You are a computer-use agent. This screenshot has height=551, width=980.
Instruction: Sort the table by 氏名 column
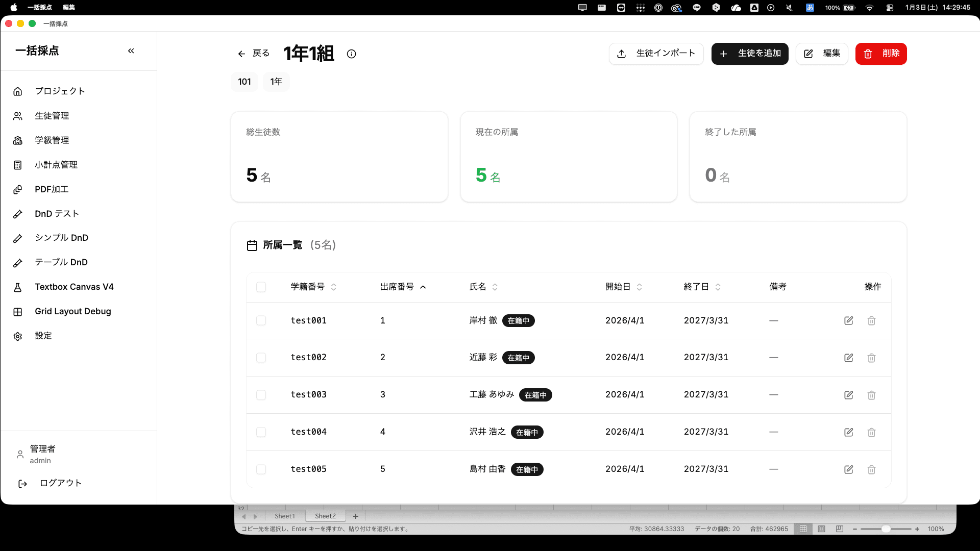click(495, 287)
